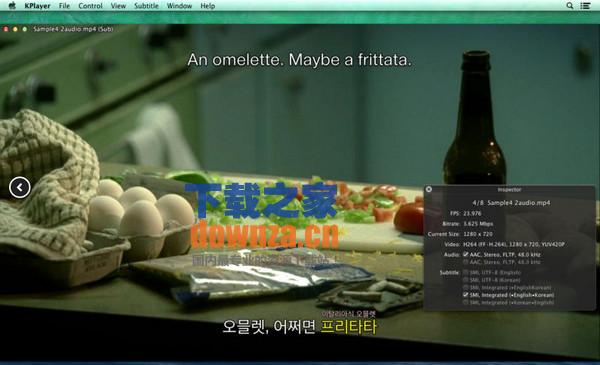This screenshot has width=600, height=365.
Task: Click the yellow minimize button of video window
Action: tap(15, 29)
